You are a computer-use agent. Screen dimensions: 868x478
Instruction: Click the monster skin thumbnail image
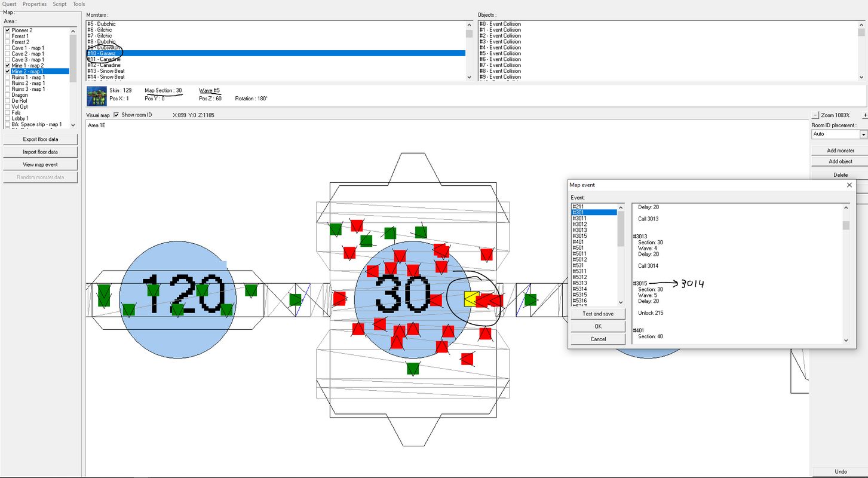pos(96,96)
